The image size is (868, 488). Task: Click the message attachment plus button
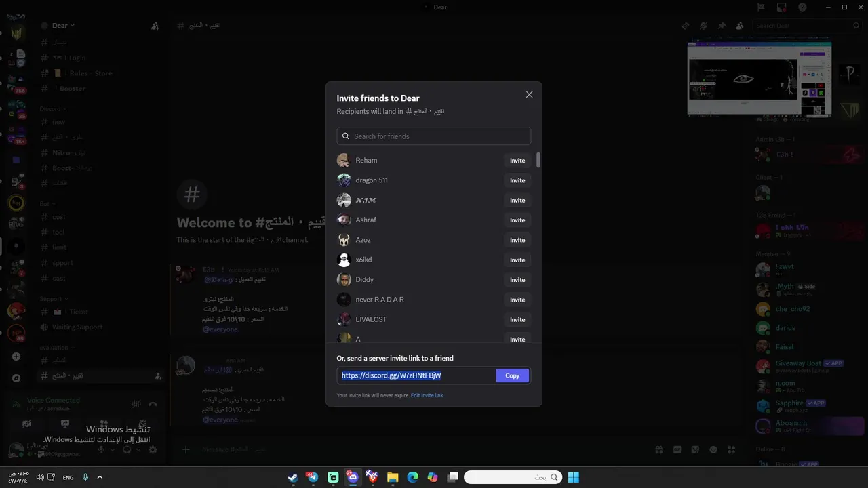tap(186, 449)
